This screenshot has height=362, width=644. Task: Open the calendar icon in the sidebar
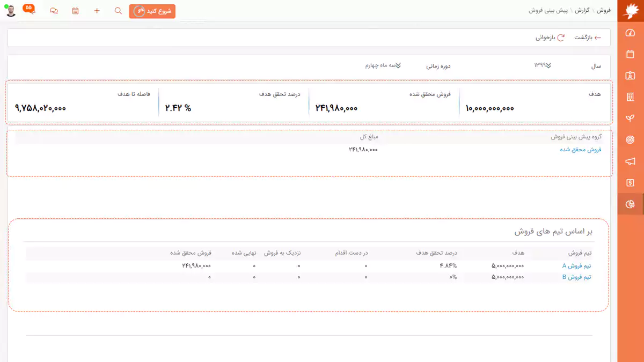point(631,54)
